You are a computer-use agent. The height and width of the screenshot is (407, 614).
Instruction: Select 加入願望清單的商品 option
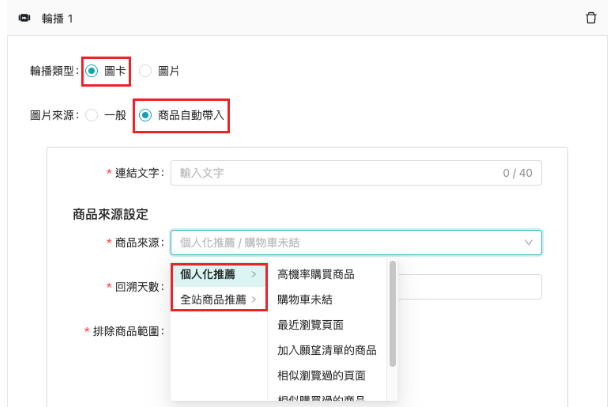tap(326, 349)
